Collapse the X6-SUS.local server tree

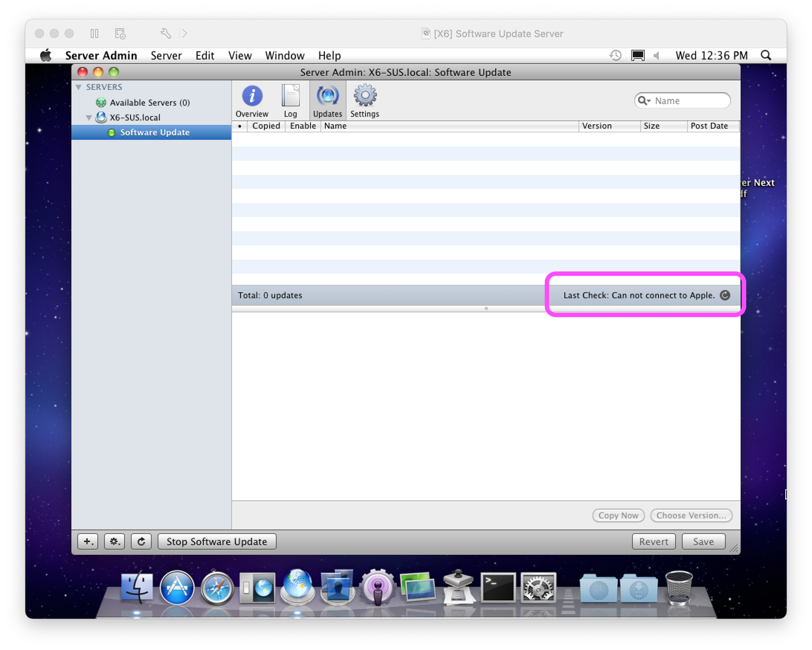click(89, 118)
